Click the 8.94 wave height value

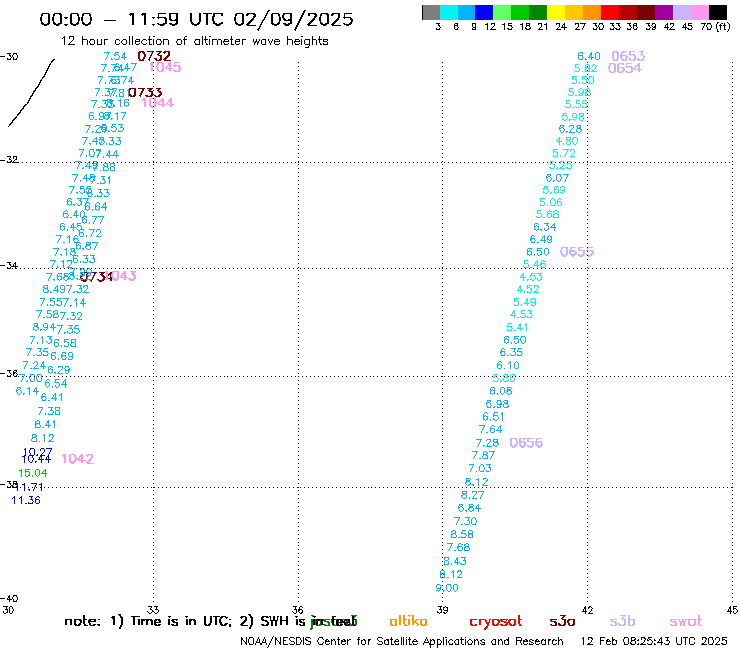44,327
